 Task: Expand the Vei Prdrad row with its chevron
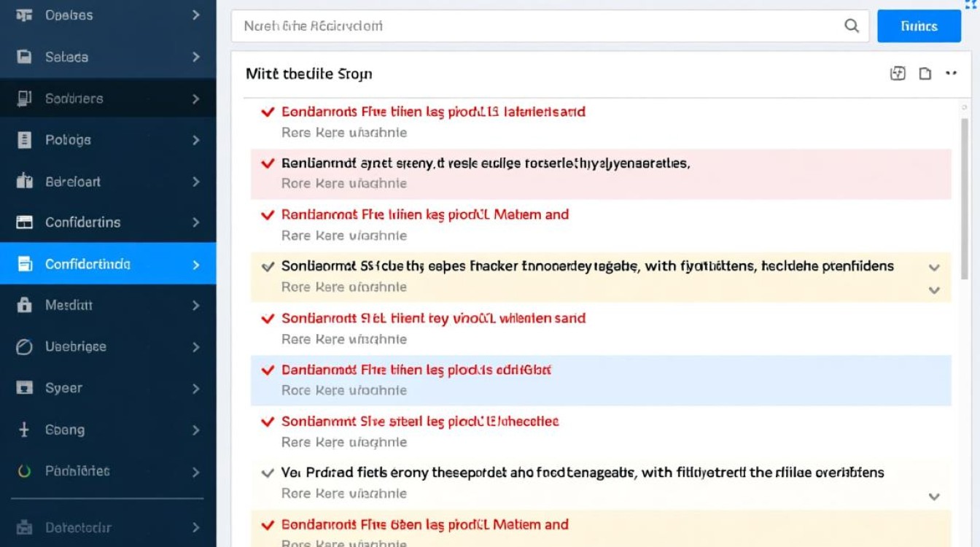pos(934,497)
